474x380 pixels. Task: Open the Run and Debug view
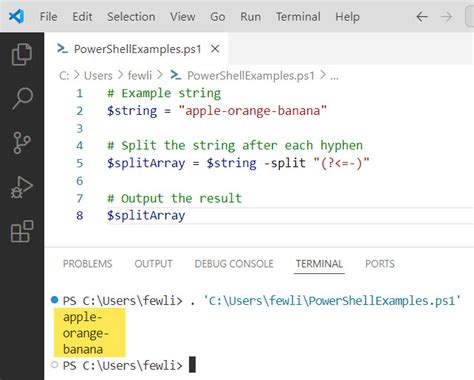coord(22,187)
